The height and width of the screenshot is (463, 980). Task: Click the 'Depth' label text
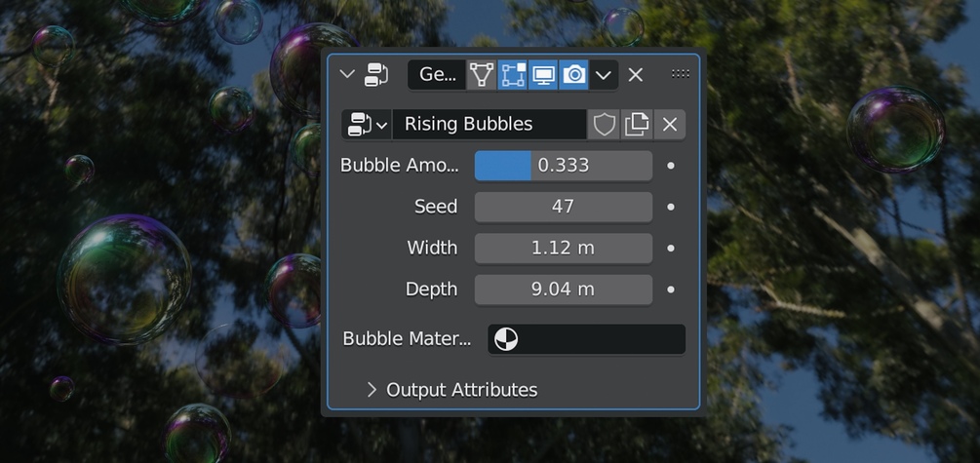431,289
